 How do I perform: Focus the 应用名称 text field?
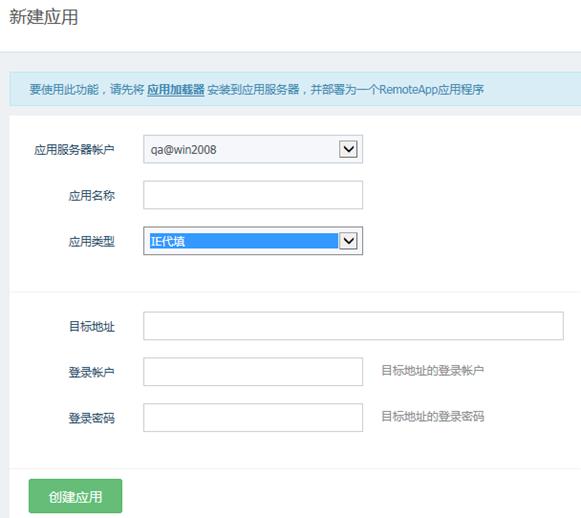pos(253,195)
